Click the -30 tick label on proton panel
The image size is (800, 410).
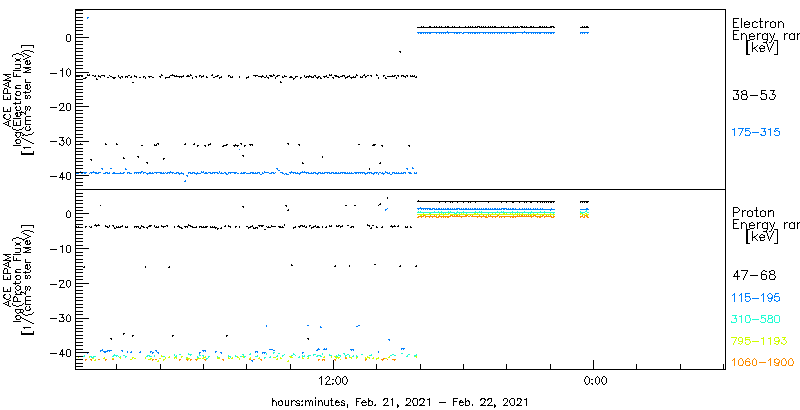point(59,318)
